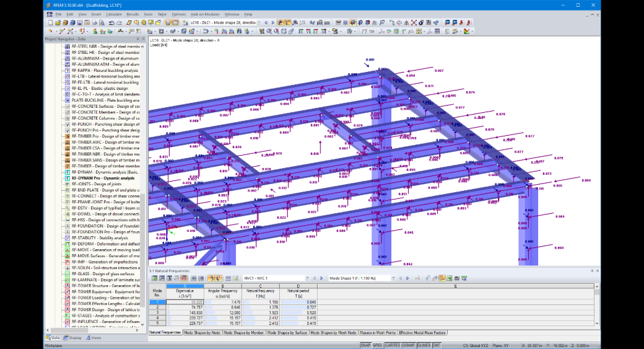644x349 pixels.
Task: Go to previous load case with left arrow
Action: pyautogui.click(x=266, y=22)
